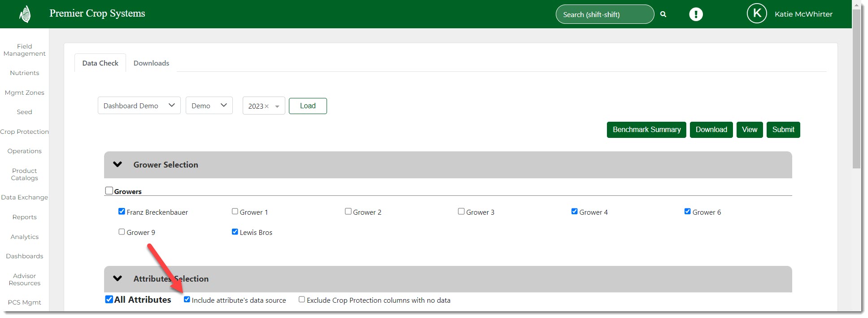The width and height of the screenshot is (868, 318).
Task: Click the K user avatar icon
Action: (x=756, y=13)
